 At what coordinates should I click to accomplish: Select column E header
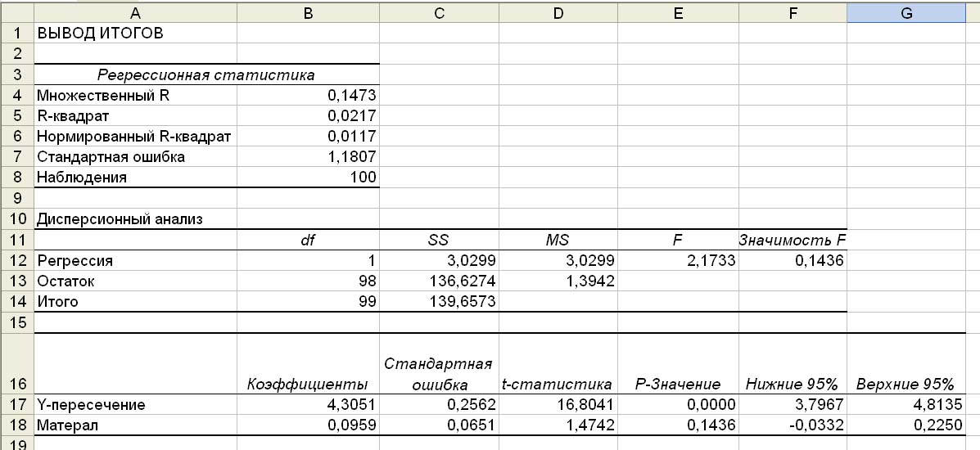pyautogui.click(x=678, y=12)
